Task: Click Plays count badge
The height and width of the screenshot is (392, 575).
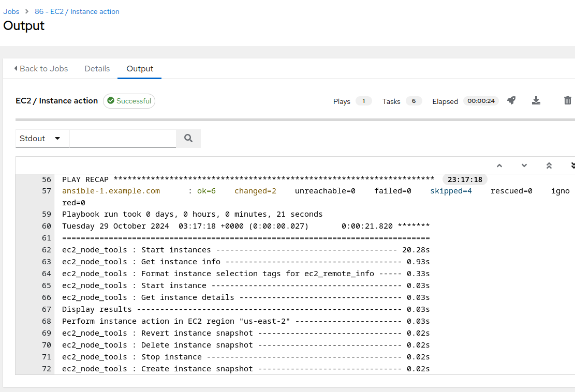Action: (x=363, y=101)
